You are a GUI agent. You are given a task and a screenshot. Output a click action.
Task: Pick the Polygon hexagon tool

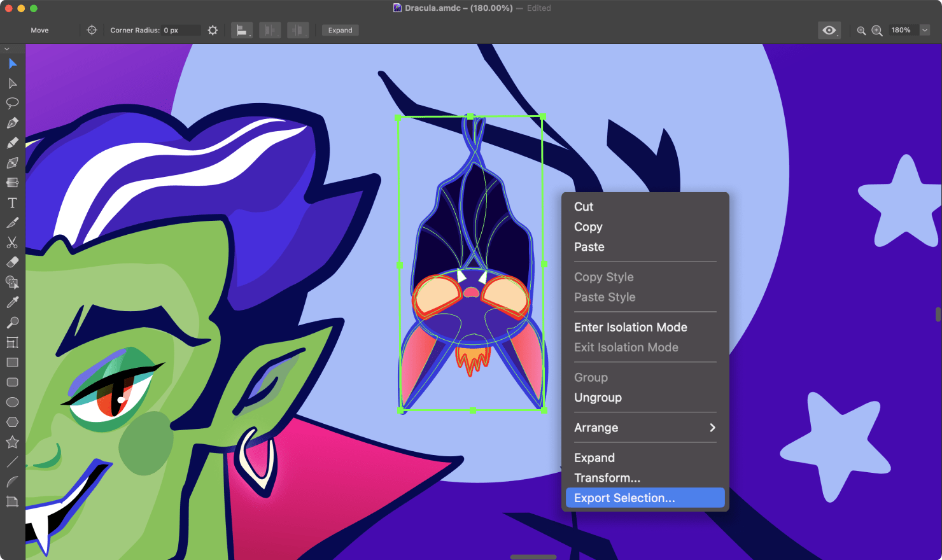point(12,422)
